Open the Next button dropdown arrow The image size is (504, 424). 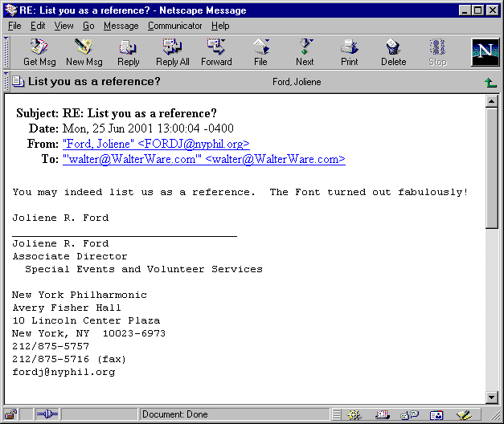click(311, 41)
